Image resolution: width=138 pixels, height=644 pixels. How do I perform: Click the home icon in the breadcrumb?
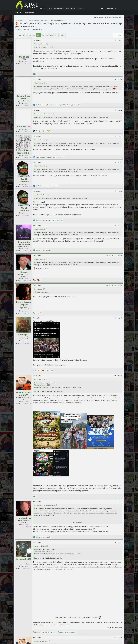pyautogui.click(x=16, y=20)
